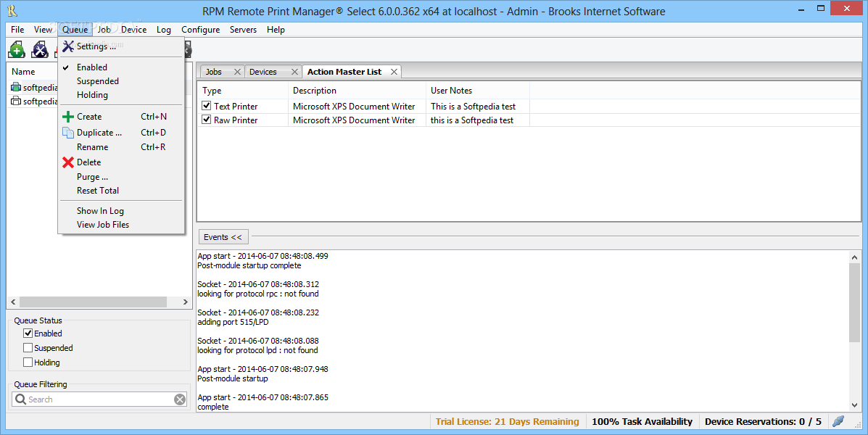Sort by the User Notes column header
Image resolution: width=868 pixels, height=435 pixels.
coord(478,90)
